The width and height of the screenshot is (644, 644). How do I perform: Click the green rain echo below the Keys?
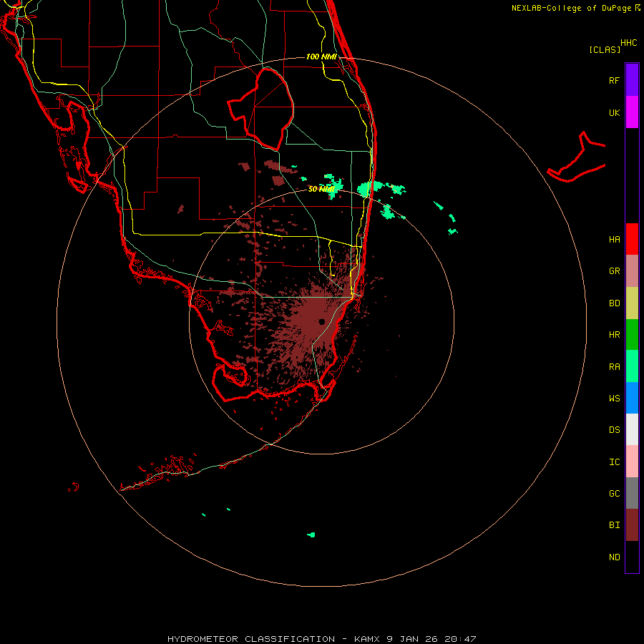tap(311, 535)
